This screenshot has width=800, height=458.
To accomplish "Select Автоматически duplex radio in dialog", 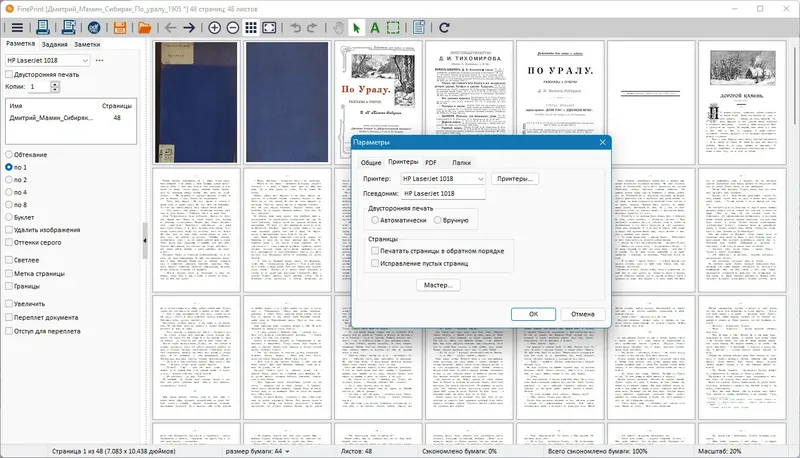I will pos(375,220).
